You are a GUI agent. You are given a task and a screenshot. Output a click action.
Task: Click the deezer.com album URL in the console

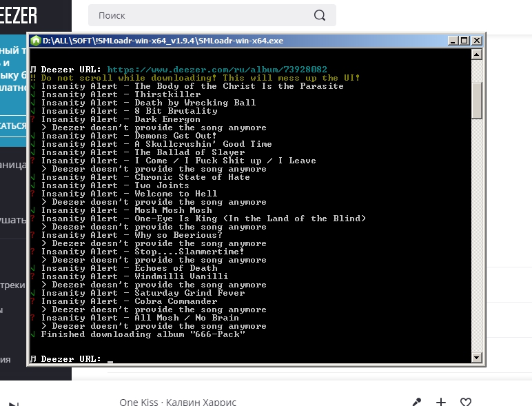[217, 70]
